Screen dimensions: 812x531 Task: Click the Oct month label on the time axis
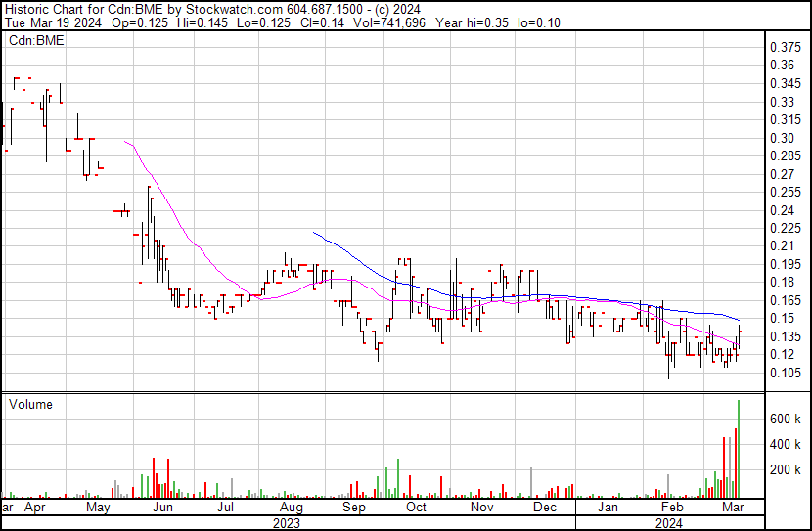[x=416, y=508]
